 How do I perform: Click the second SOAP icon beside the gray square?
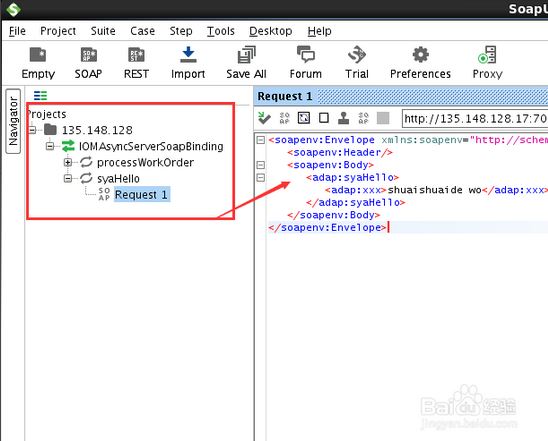click(363, 118)
